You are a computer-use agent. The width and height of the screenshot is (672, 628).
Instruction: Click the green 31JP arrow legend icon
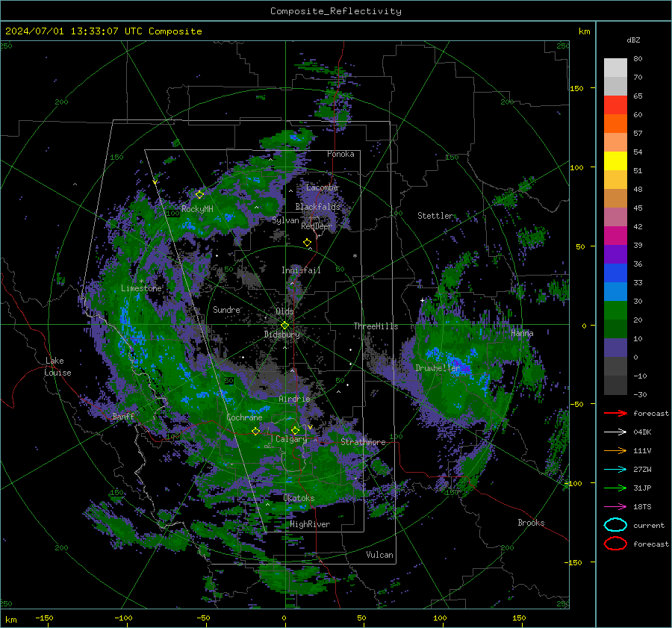615,488
